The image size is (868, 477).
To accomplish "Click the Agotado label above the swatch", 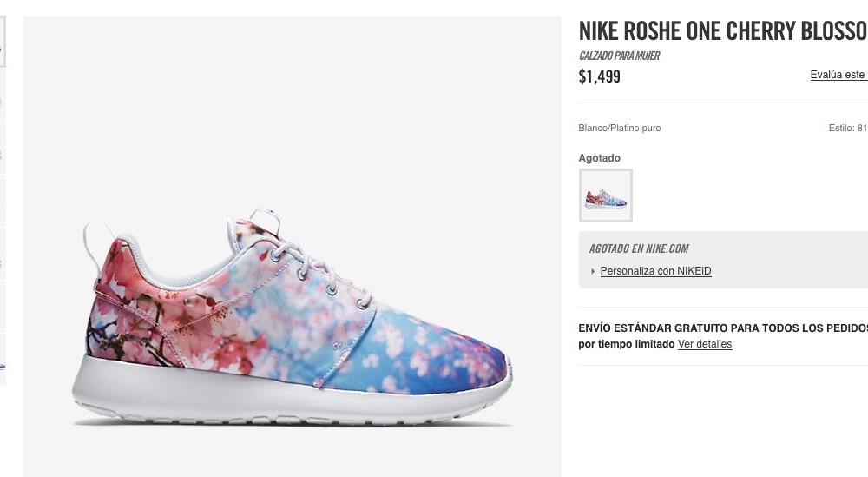I will coord(600,158).
